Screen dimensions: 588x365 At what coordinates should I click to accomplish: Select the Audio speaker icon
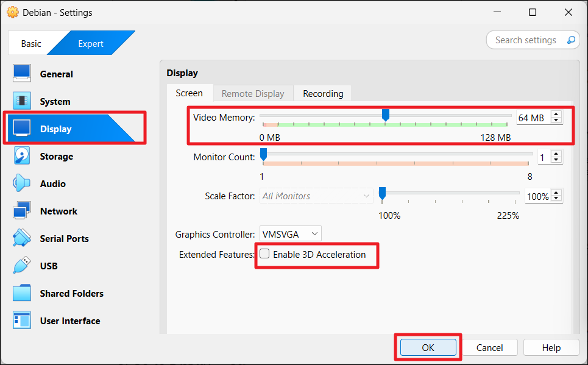click(x=22, y=183)
